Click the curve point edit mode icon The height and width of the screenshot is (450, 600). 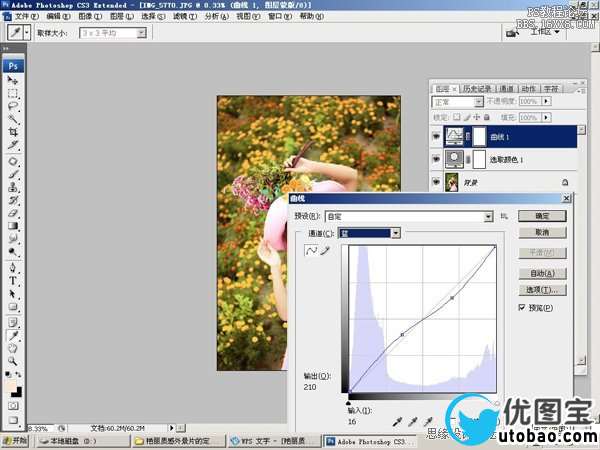click(310, 250)
